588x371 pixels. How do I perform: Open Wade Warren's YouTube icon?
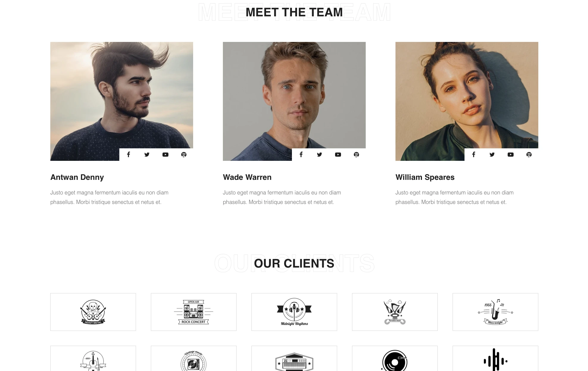[x=338, y=155]
